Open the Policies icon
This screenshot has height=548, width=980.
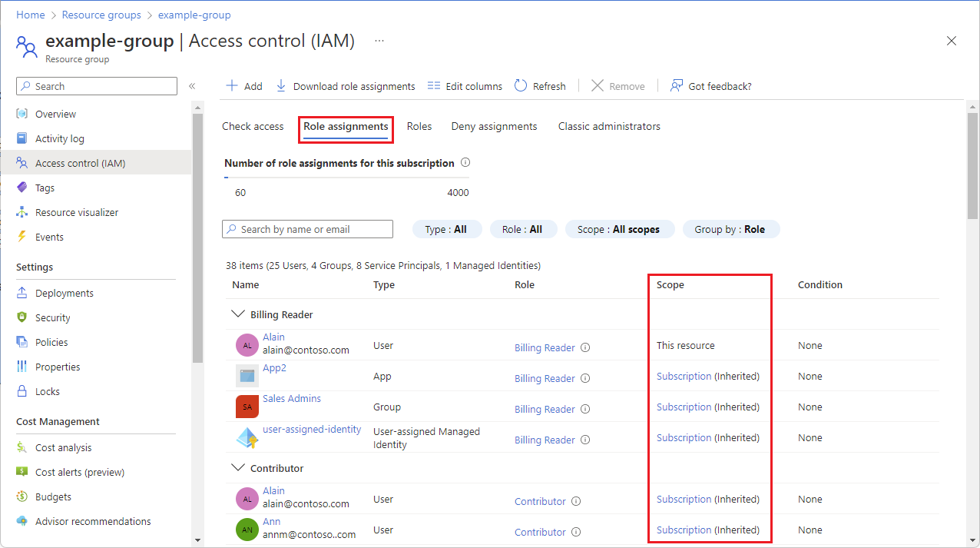24,341
